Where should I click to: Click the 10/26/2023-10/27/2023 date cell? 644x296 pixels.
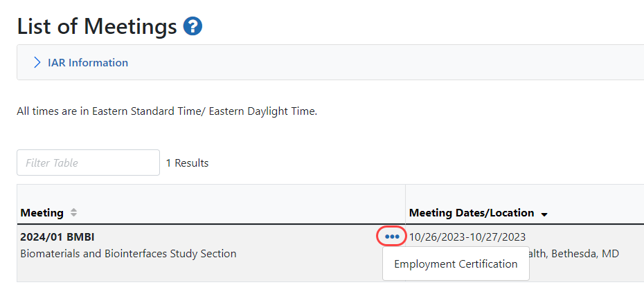(467, 237)
